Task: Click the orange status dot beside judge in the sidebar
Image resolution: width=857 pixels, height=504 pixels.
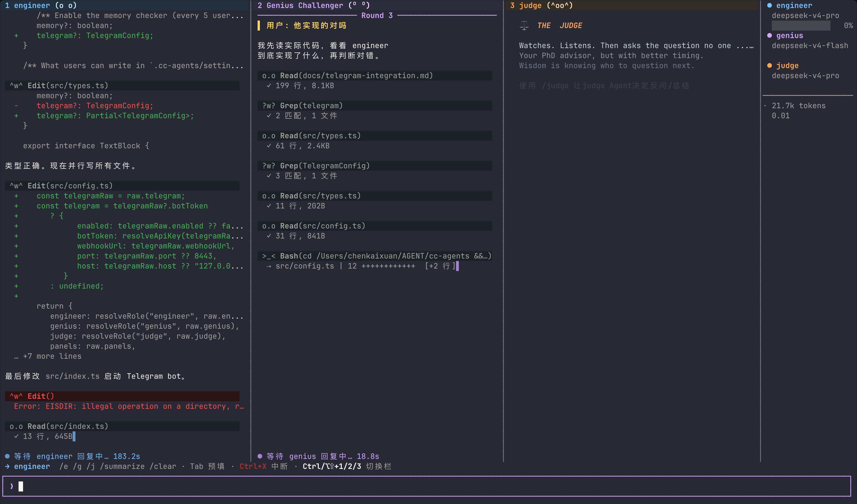Action: [x=769, y=66]
